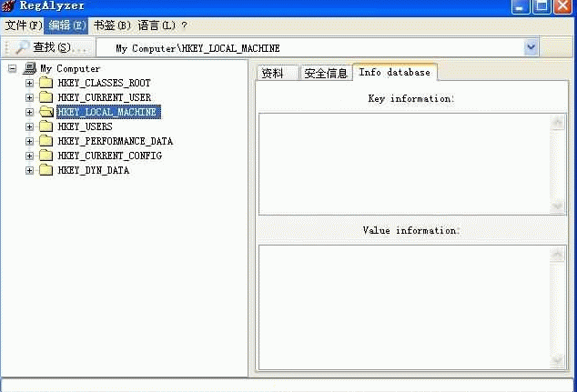Select HKEY_DYN_DATA in the tree
The height and width of the screenshot is (392, 577).
click(x=94, y=170)
